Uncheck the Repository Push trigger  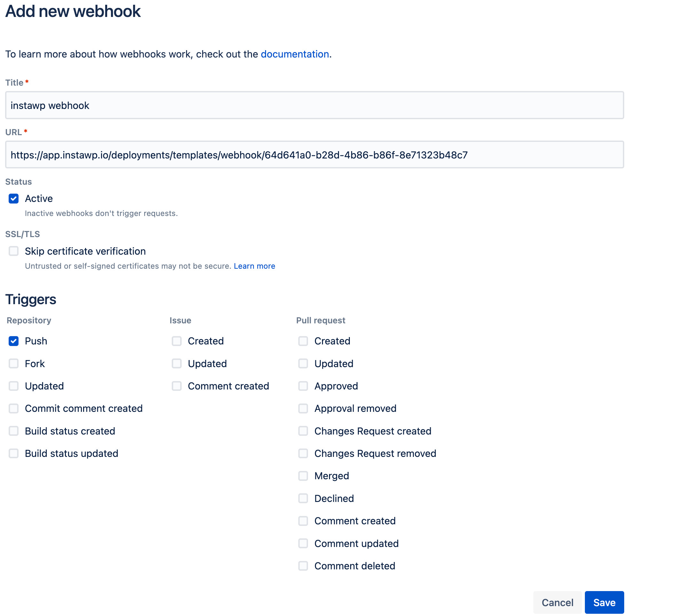click(x=13, y=341)
